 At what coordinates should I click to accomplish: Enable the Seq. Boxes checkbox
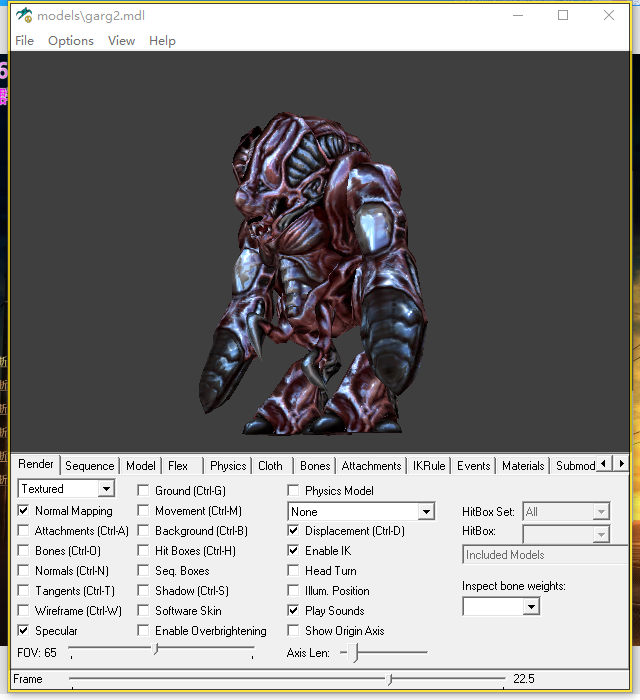(143, 571)
